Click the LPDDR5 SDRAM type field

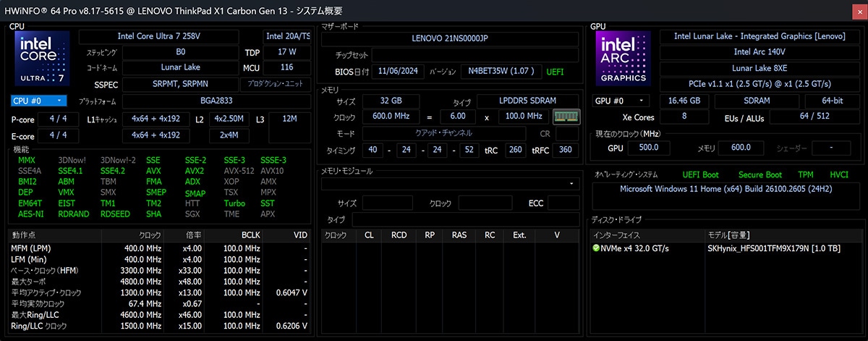coord(527,101)
